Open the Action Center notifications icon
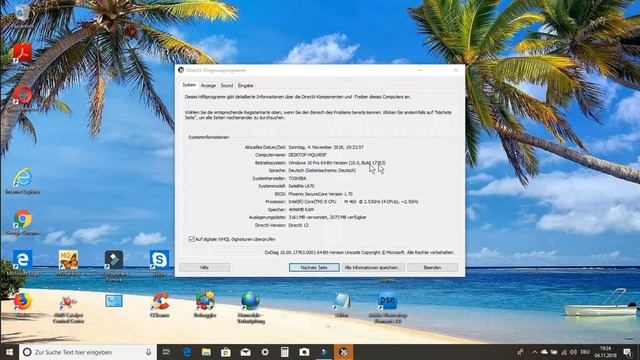The image size is (640, 360). pyautogui.click(x=627, y=352)
